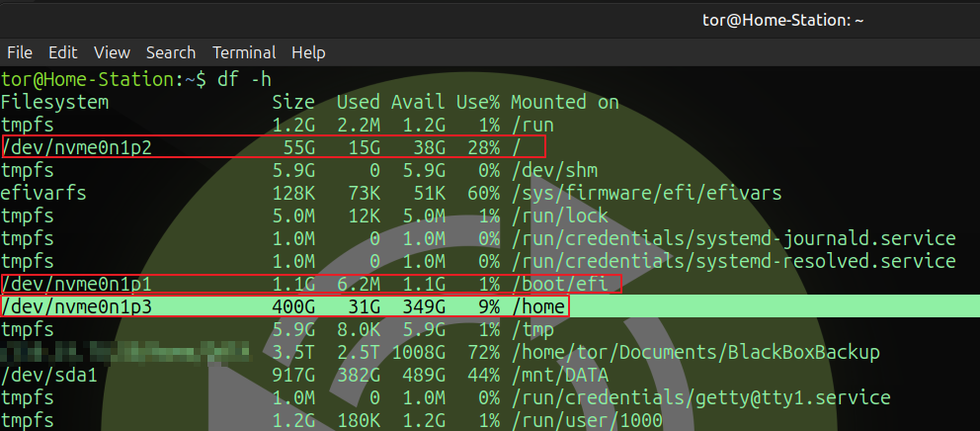980x431 pixels.
Task: Click the df -h command text
Action: (243, 79)
